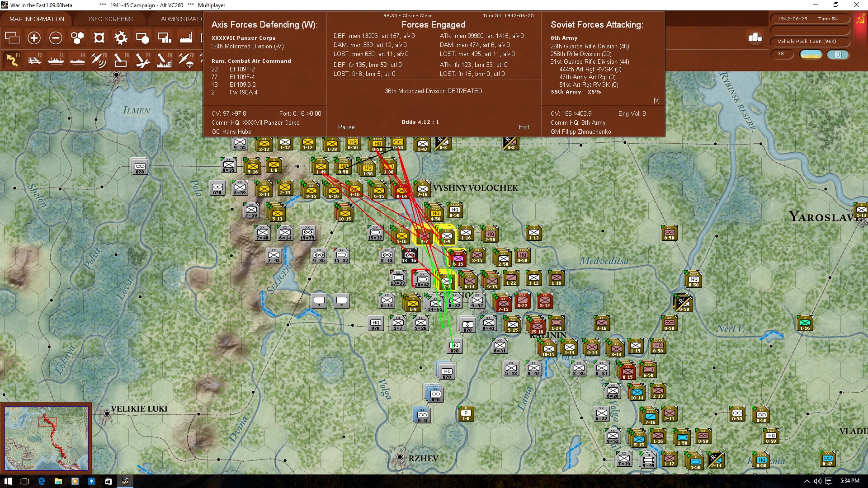Open the 36th Motorized Division (97) link
Viewport: 868px width, 488px height.
[x=247, y=46]
